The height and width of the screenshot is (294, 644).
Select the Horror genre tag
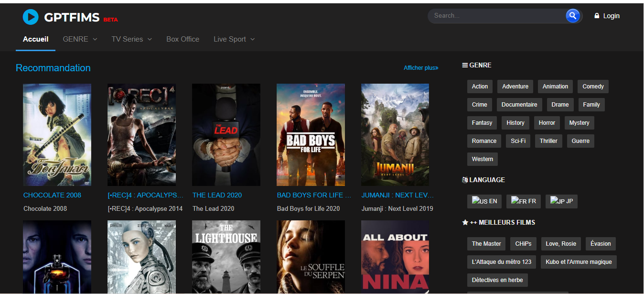click(x=547, y=123)
